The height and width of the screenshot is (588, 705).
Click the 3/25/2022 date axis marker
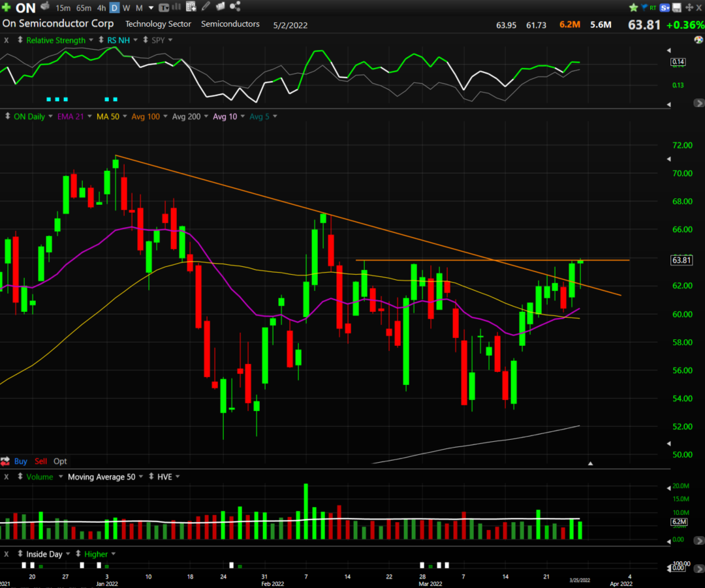pyautogui.click(x=580, y=580)
